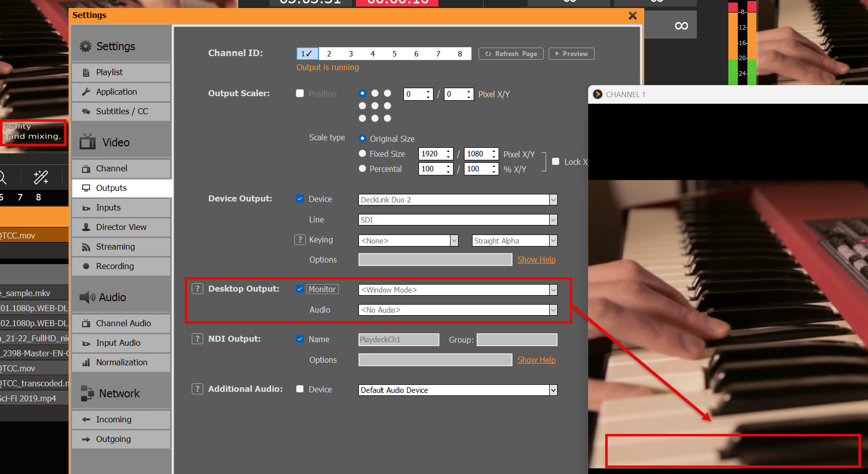This screenshot has height=474, width=868.
Task: Click the Settings gear header icon
Action: pyautogui.click(x=86, y=46)
